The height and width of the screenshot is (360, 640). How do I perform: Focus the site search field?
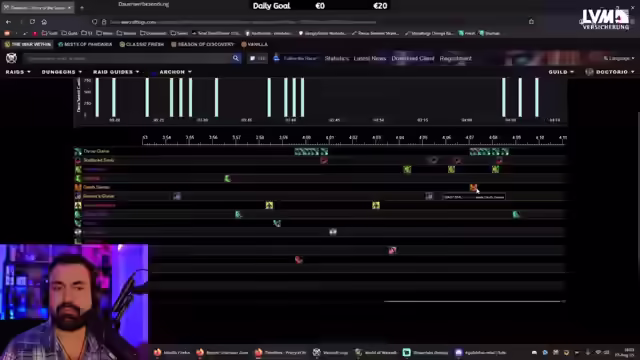point(127,58)
